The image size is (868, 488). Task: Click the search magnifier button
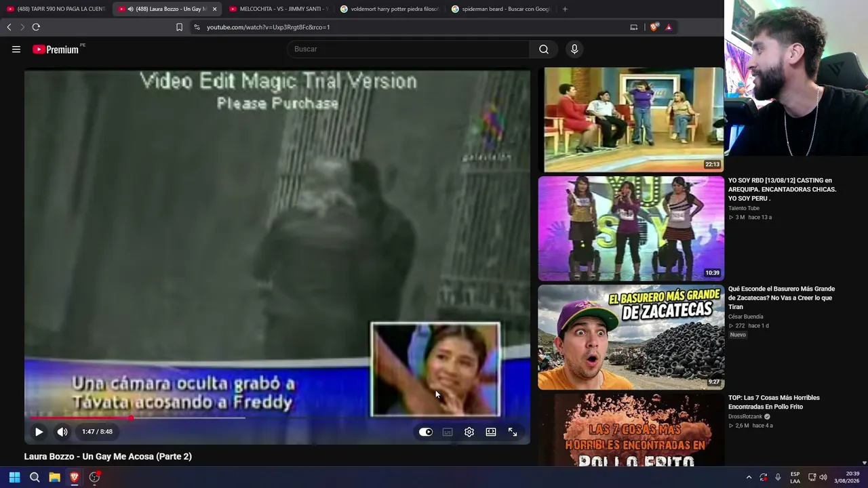click(x=544, y=49)
